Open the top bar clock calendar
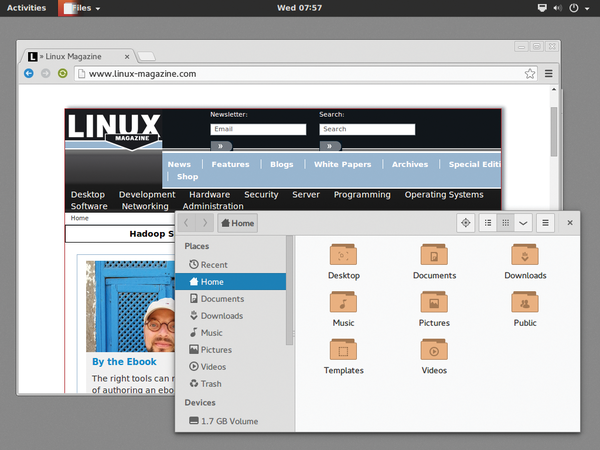This screenshot has width=600, height=450. click(x=300, y=8)
